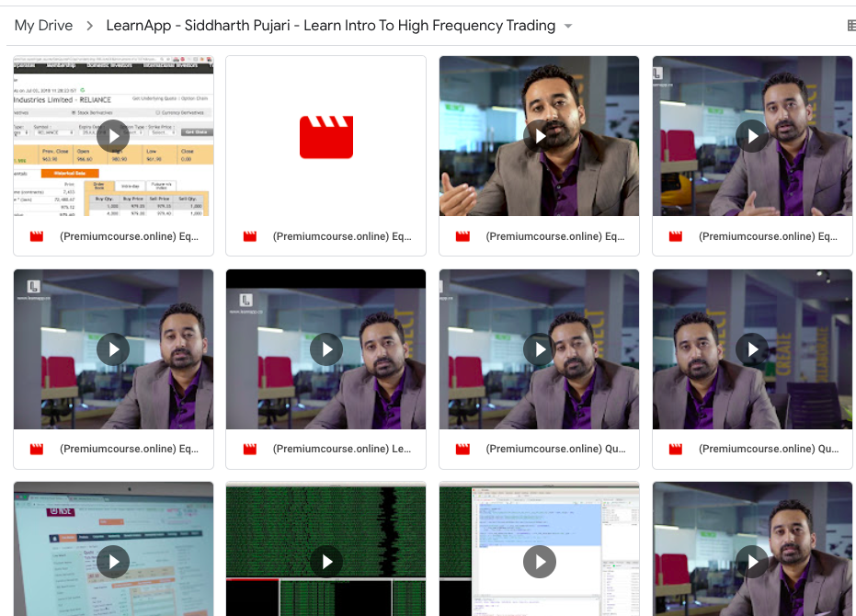Play the bottom-row video of man in purple shirt
The height and width of the screenshot is (616, 856).
click(752, 561)
